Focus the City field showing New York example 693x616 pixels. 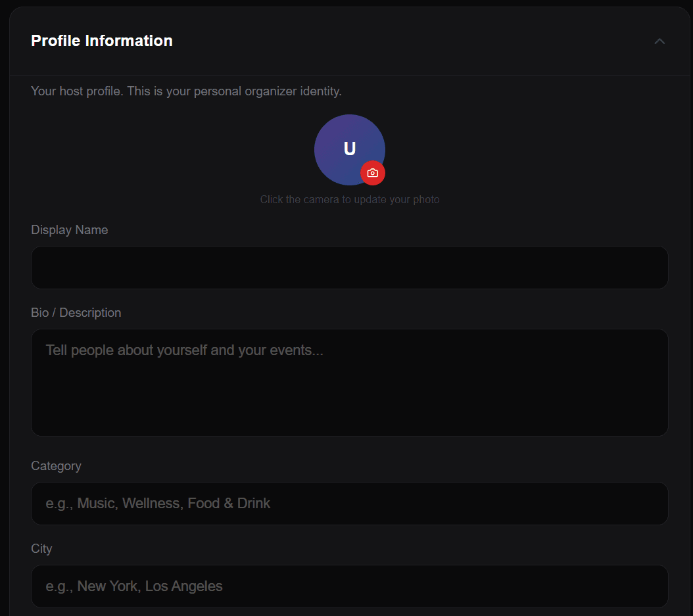pyautogui.click(x=349, y=586)
